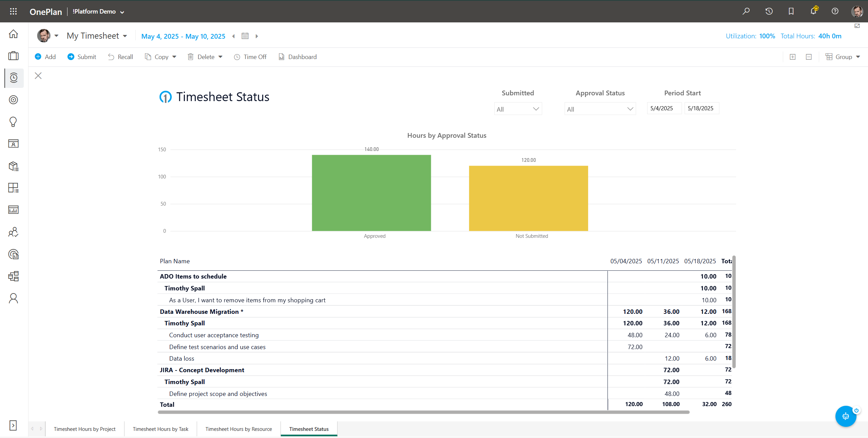This screenshot has width=868, height=438.
Task: Click the Recall toolbar action
Action: pyautogui.click(x=120, y=57)
